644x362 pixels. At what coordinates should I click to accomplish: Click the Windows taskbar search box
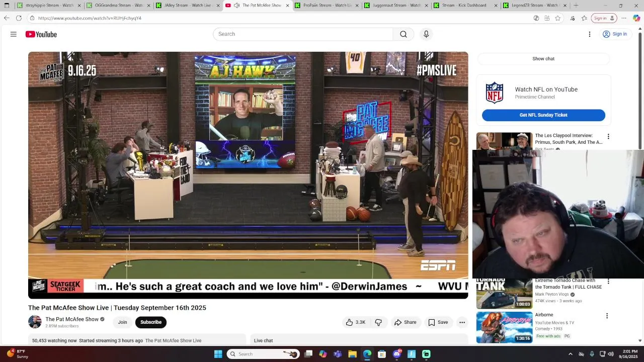[263, 354]
